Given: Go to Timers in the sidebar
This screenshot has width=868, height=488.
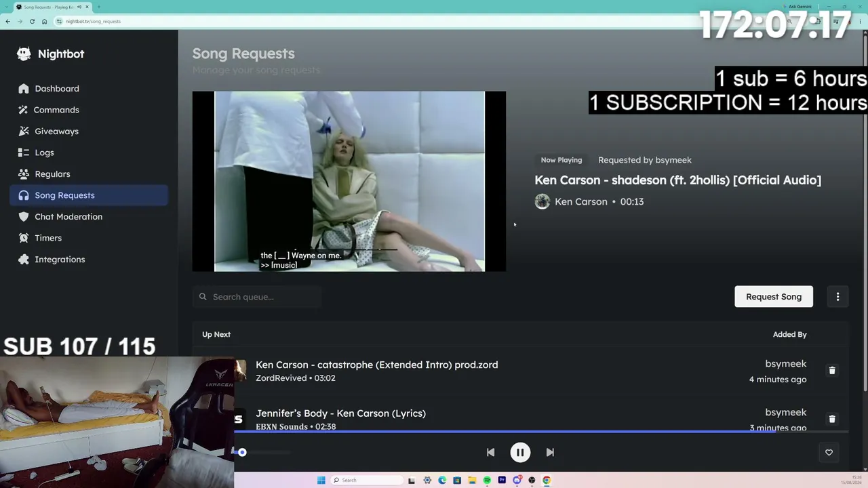Looking at the screenshot, I should tap(89, 238).
